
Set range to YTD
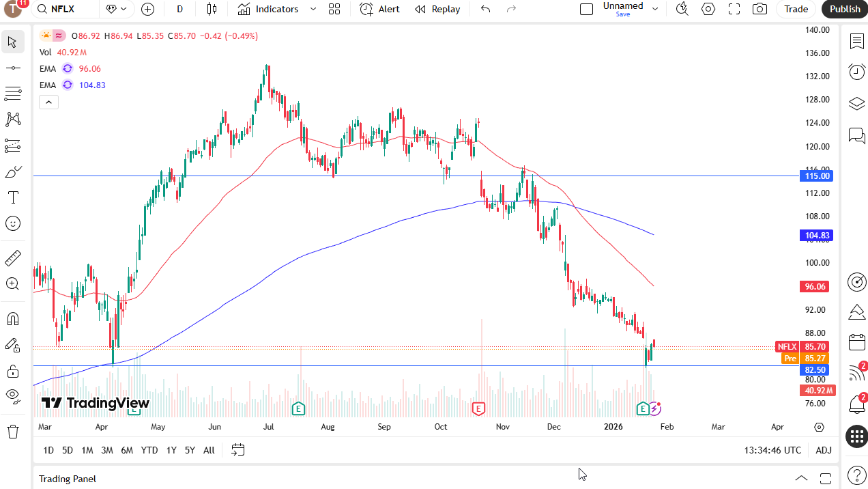[149, 450]
